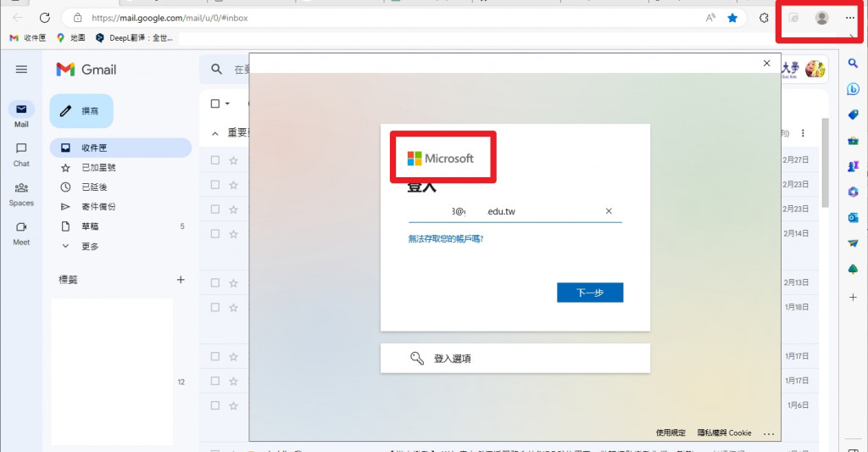Open the 地圖 bookmark in favorites bar
868x452 pixels.
point(71,37)
